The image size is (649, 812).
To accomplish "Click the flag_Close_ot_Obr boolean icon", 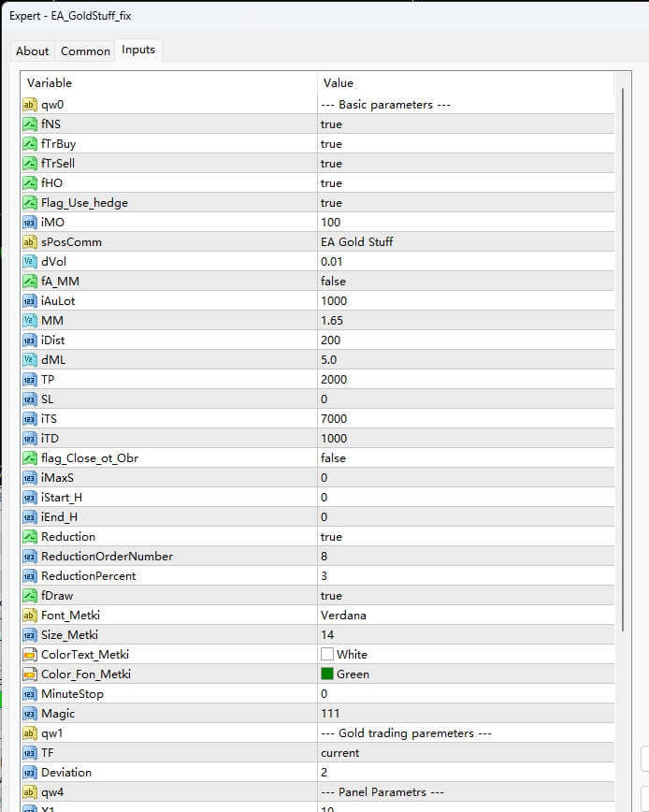I will coord(30,458).
